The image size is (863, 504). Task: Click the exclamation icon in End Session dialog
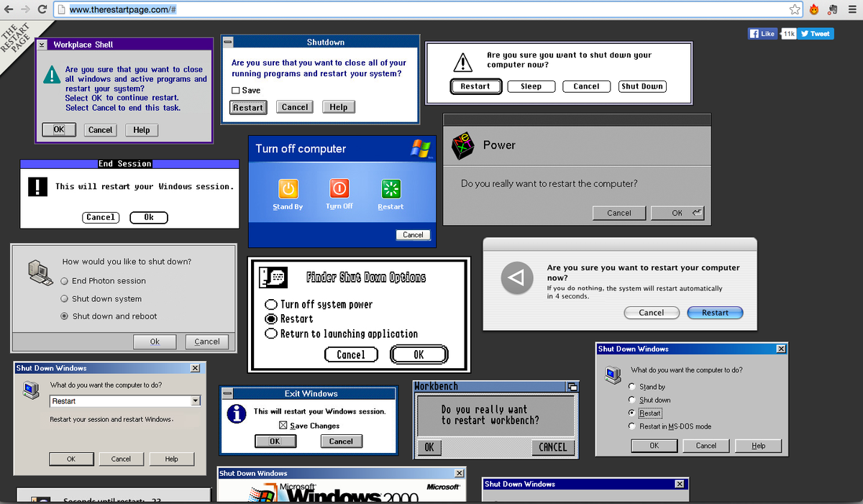[x=37, y=187]
